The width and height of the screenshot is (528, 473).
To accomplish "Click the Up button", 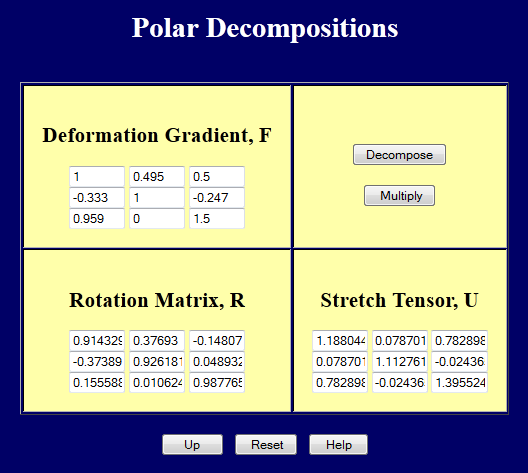I will tap(192, 445).
